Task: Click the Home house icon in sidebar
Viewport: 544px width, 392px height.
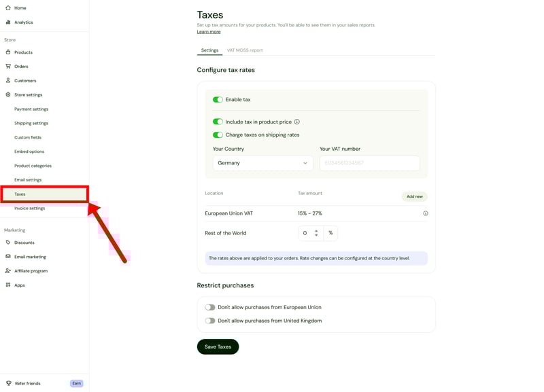Action: coord(8,8)
